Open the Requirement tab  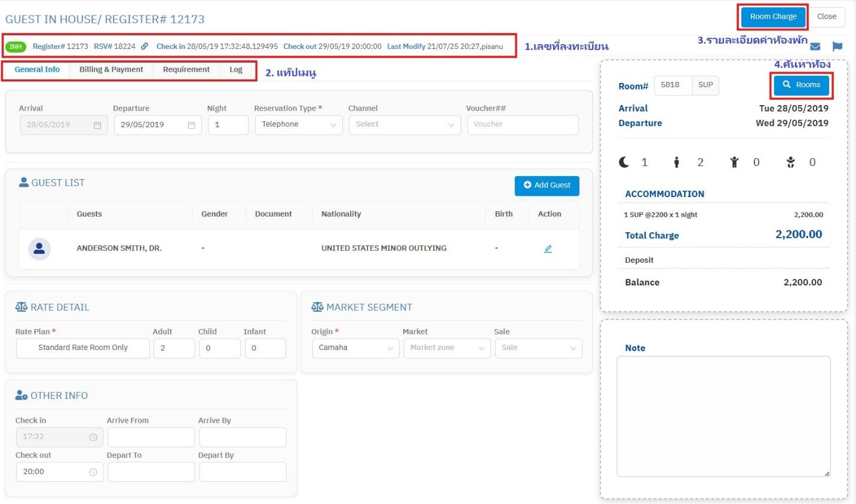pos(186,70)
